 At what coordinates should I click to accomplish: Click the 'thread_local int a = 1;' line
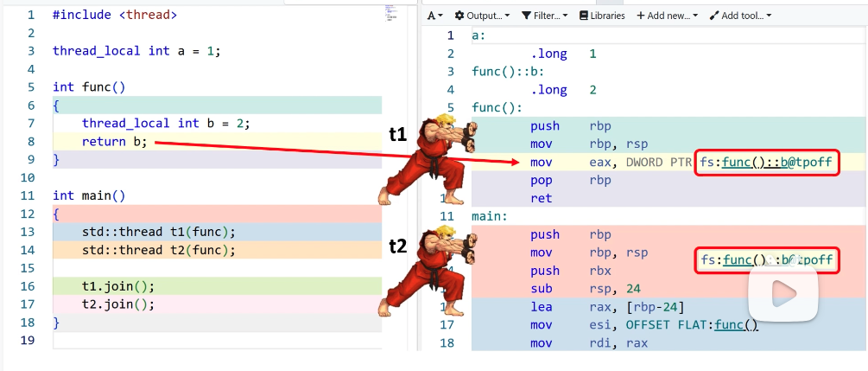[136, 51]
